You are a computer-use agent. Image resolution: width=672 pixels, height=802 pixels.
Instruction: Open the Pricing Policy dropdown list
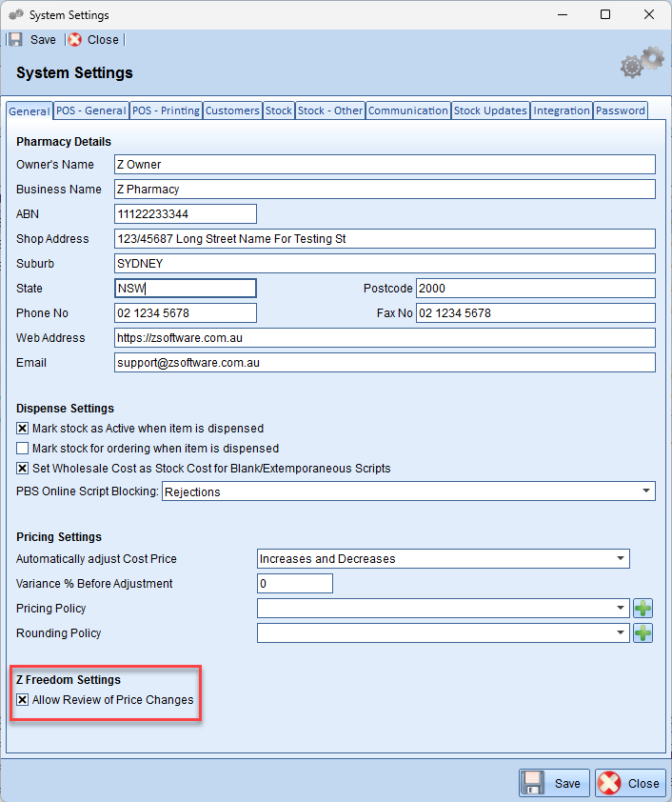point(621,609)
